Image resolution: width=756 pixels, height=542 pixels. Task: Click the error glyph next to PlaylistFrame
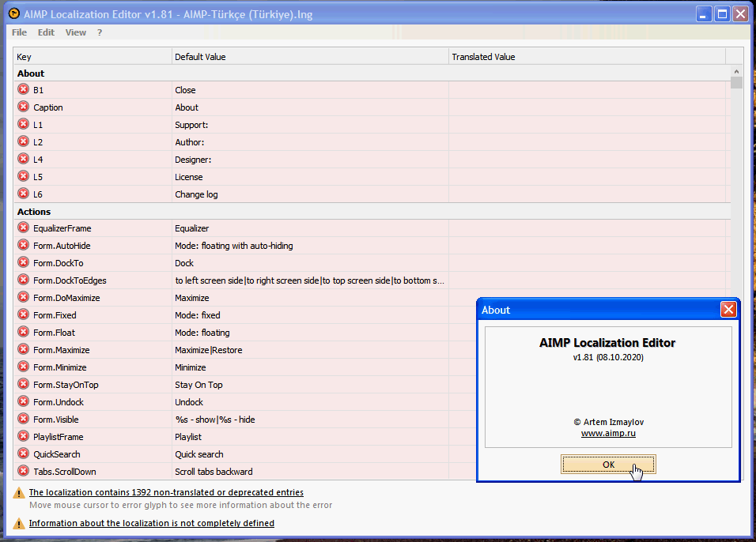(23, 435)
